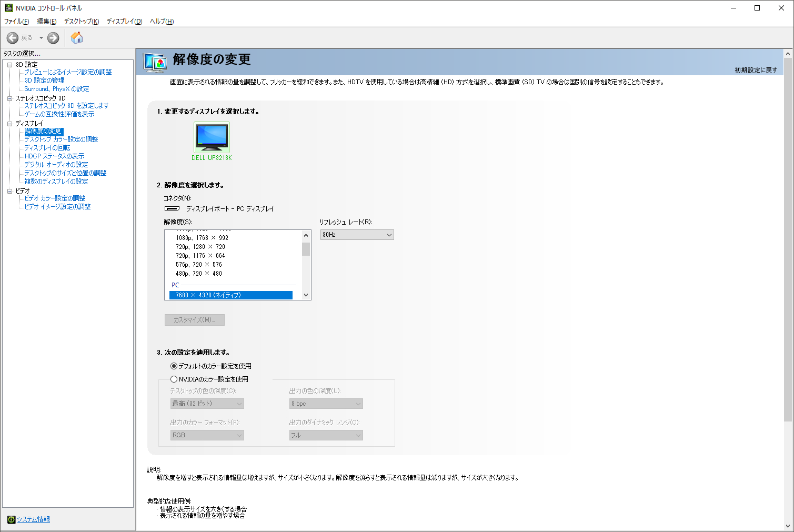Select 7680 × 4320 (ネイティブ) resolution
794x532 pixels.
coord(231,295)
